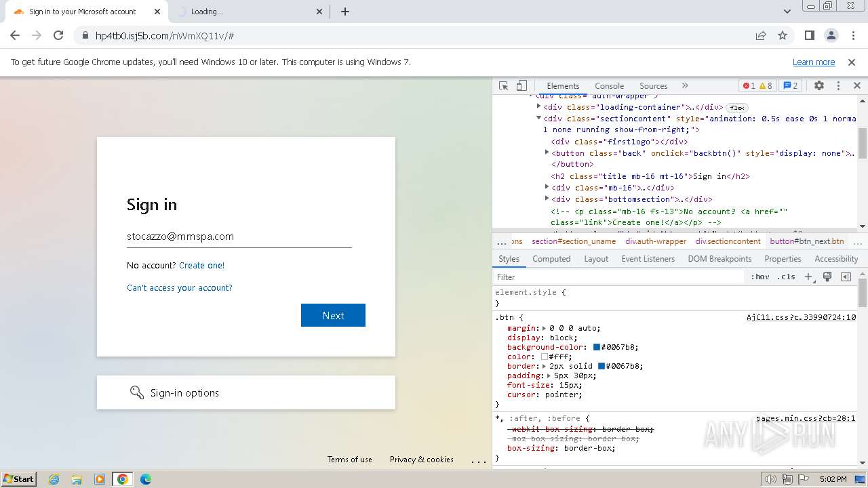Add a new style rule plus icon

point(808,277)
